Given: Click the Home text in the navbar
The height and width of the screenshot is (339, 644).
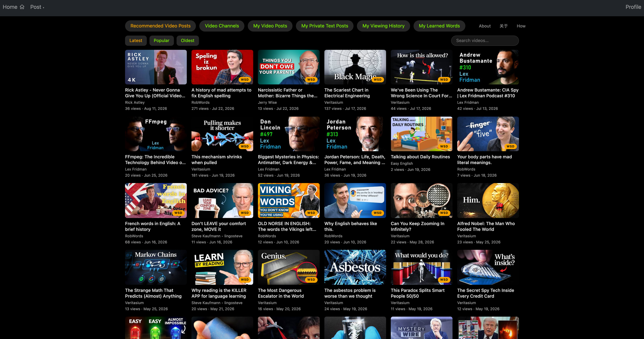Looking at the screenshot, I should (x=10, y=7).
